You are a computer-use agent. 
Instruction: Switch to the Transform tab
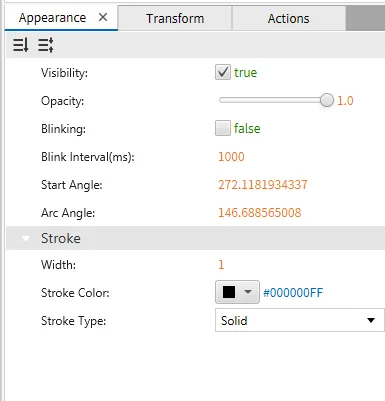175,18
